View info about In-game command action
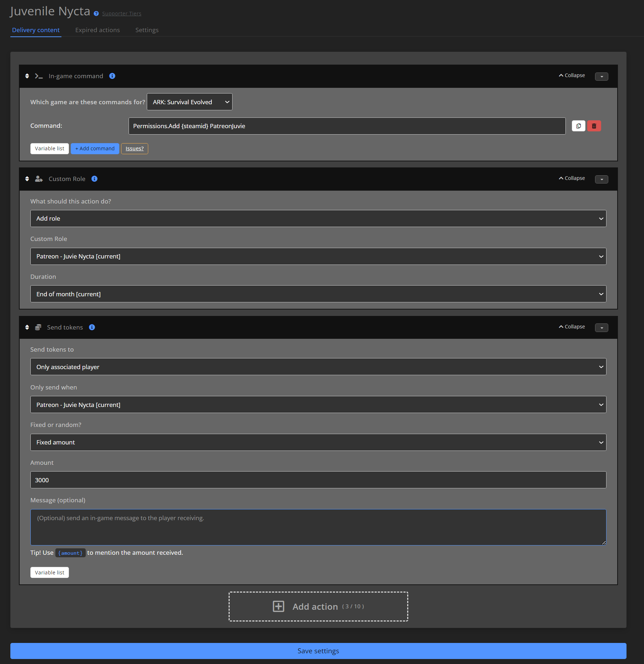The image size is (644, 664). 112,76
